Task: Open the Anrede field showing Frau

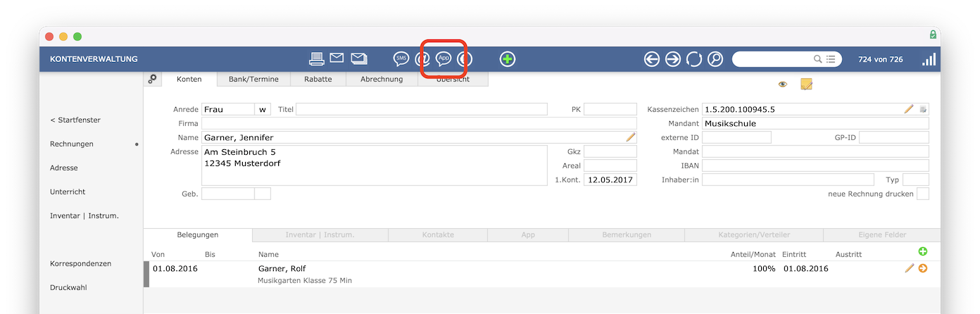Action: pos(227,109)
